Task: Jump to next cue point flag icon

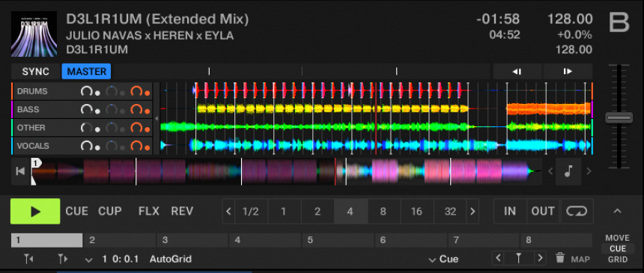Action: (x=62, y=259)
